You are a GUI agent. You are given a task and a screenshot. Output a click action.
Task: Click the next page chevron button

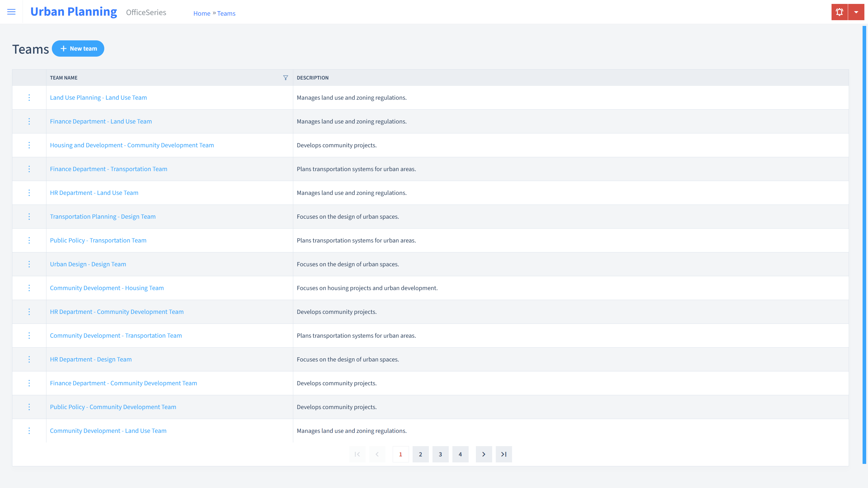(x=484, y=454)
